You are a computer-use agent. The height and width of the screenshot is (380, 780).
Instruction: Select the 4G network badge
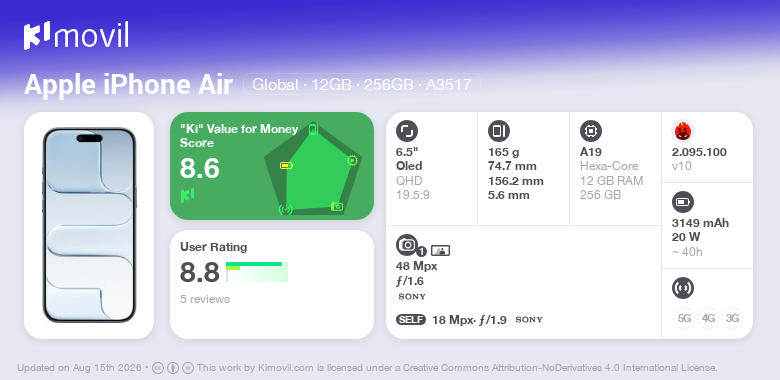coord(708,318)
